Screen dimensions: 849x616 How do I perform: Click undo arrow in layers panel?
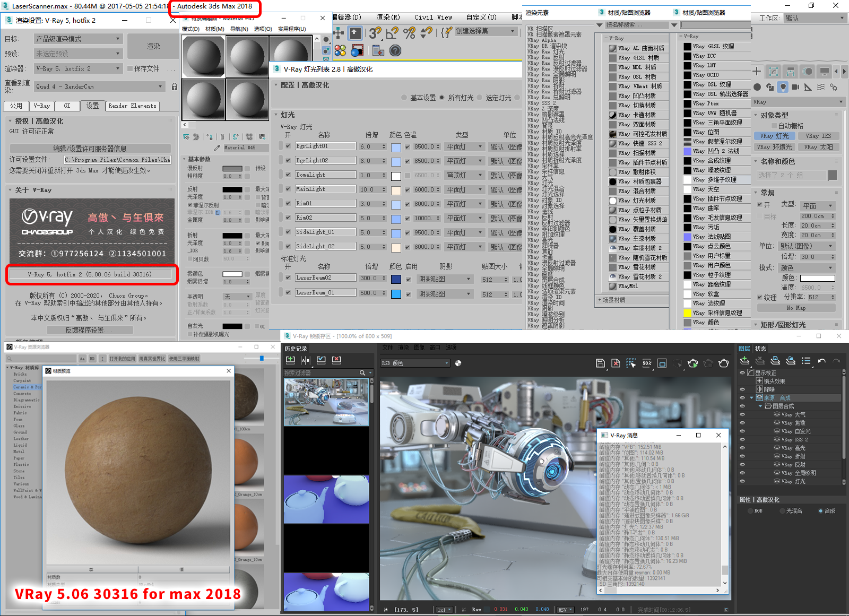click(x=821, y=361)
